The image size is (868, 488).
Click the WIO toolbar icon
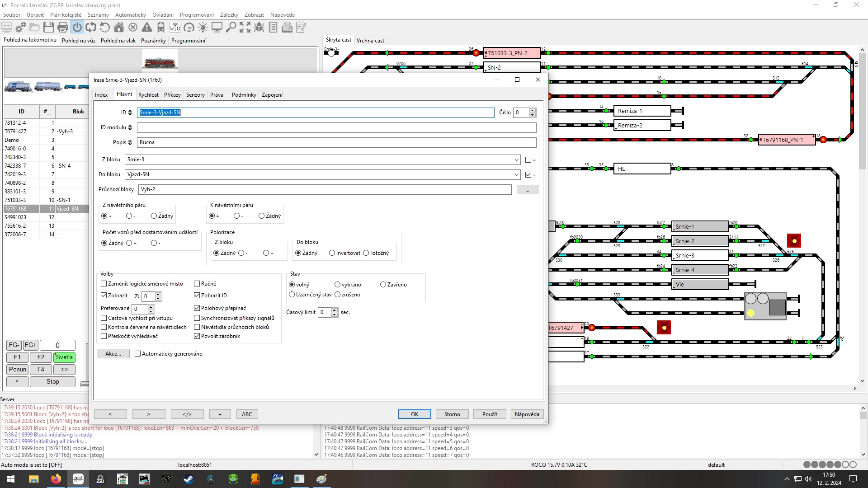point(175,28)
